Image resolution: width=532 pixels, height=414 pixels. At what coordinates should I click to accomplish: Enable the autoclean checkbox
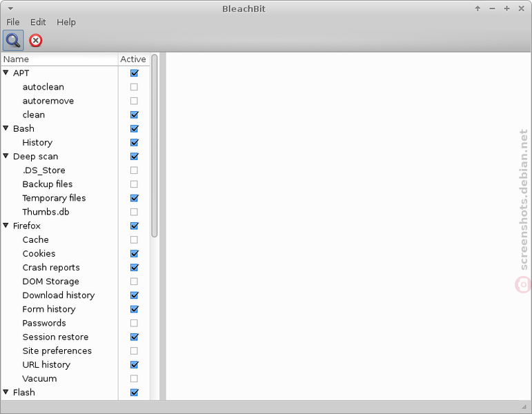click(x=134, y=87)
